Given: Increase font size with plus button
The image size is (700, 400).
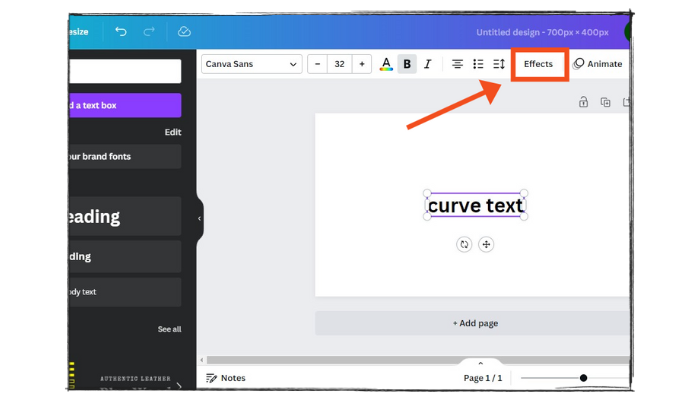Looking at the screenshot, I should (x=362, y=64).
